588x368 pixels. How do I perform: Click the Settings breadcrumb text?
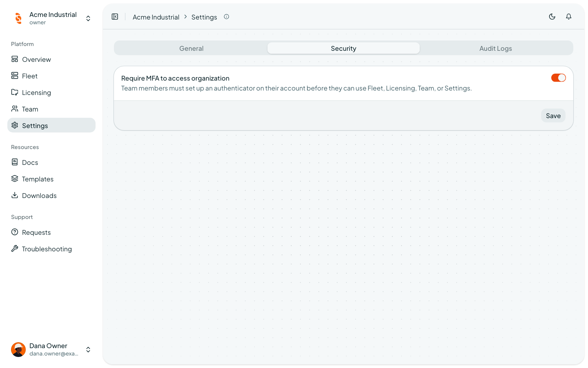click(204, 17)
